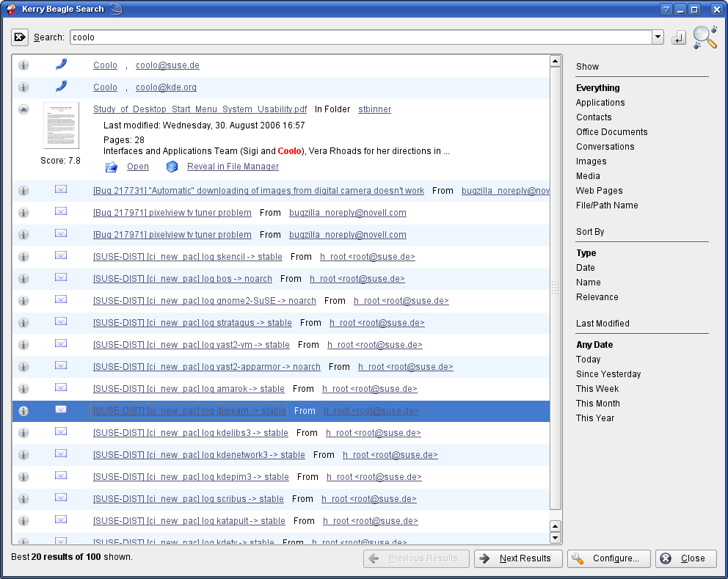The width and height of the screenshot is (728, 579).
Task: Click the scrollbar down arrow at bottom
Action: [556, 538]
